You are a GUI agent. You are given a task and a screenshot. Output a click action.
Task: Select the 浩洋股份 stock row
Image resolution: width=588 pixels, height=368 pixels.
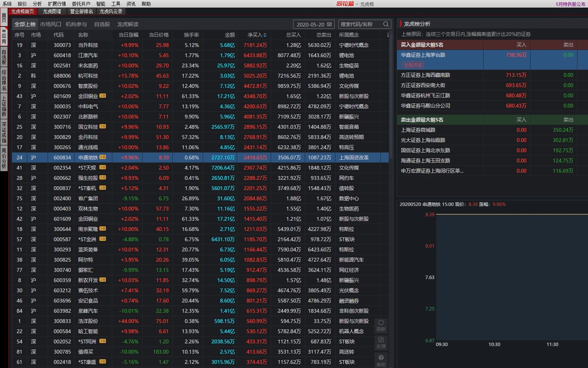200,321
